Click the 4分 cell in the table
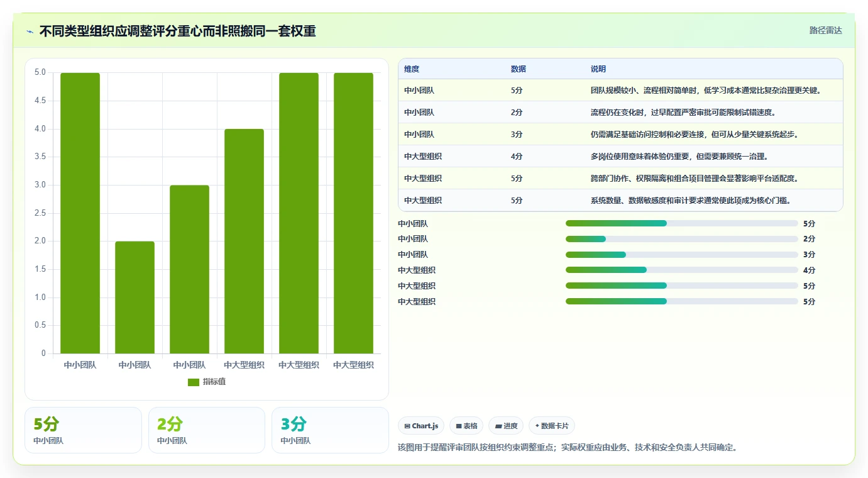 coord(517,157)
